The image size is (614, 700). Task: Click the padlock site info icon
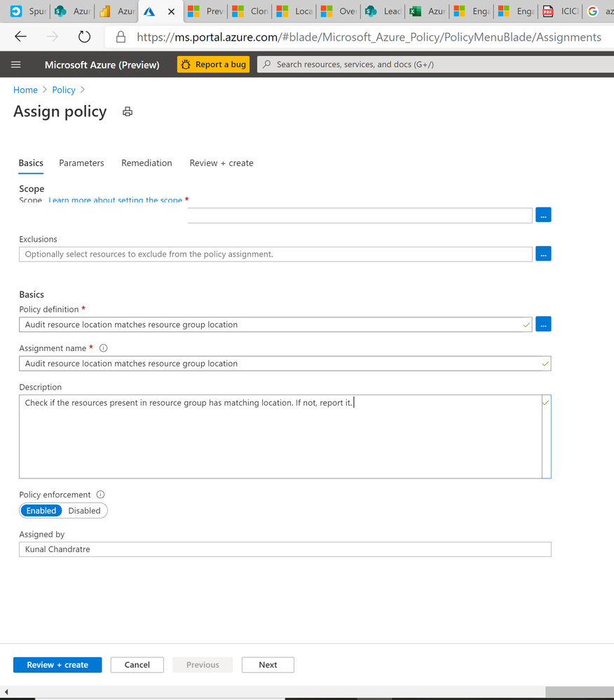(x=121, y=37)
